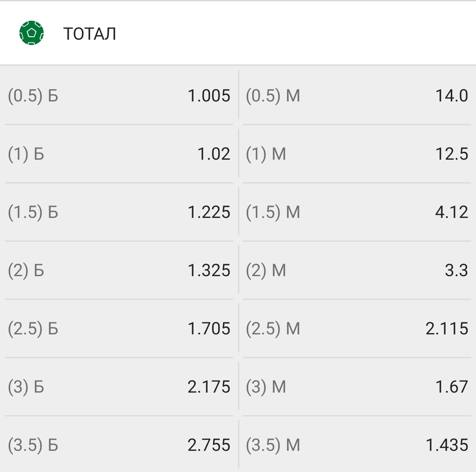Add (2) Б at 1.325 to betslip
Viewport: 476px width, 472px height.
coord(119,270)
